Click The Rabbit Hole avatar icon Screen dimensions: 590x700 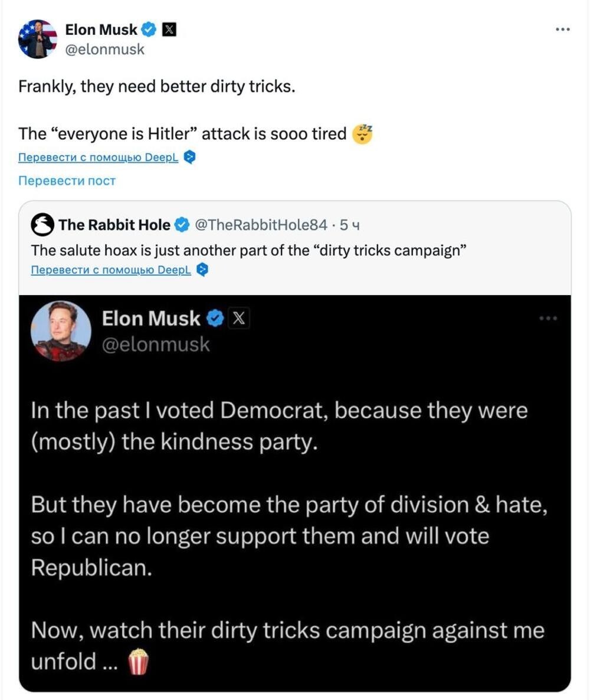pyautogui.click(x=42, y=224)
